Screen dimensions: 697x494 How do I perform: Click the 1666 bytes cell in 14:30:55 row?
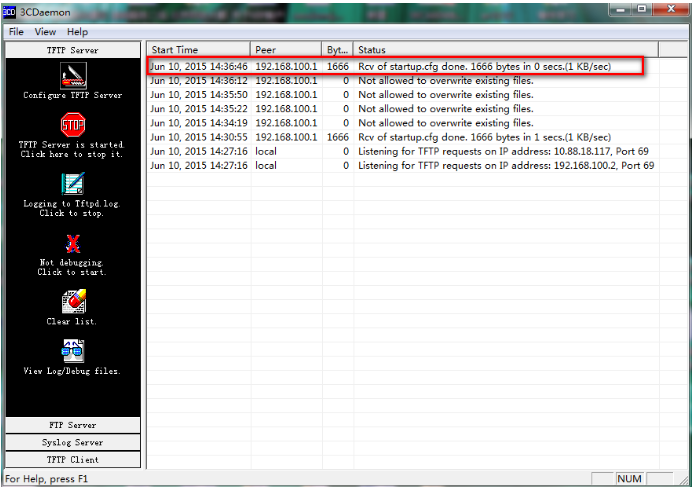[338, 137]
